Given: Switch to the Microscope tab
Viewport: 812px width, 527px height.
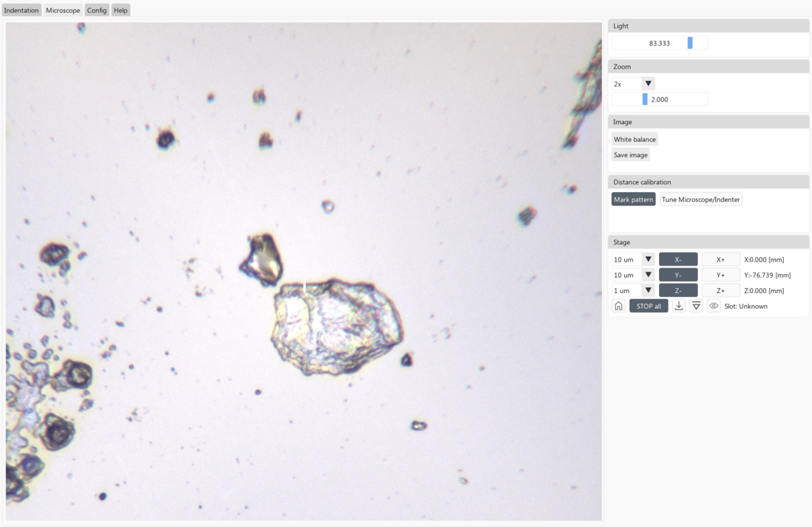Looking at the screenshot, I should (x=62, y=10).
